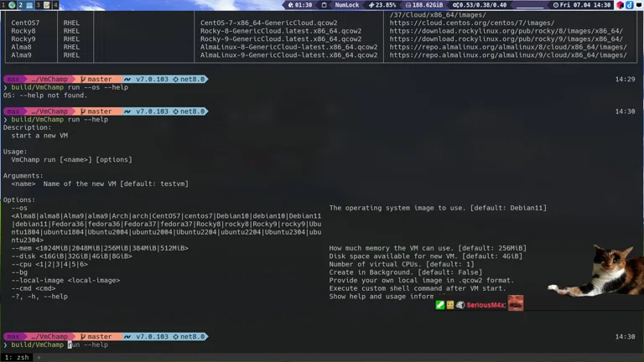Screen dimensions: 644x362
Task: Click the '--bg' option line
Action: pyautogui.click(x=19, y=272)
